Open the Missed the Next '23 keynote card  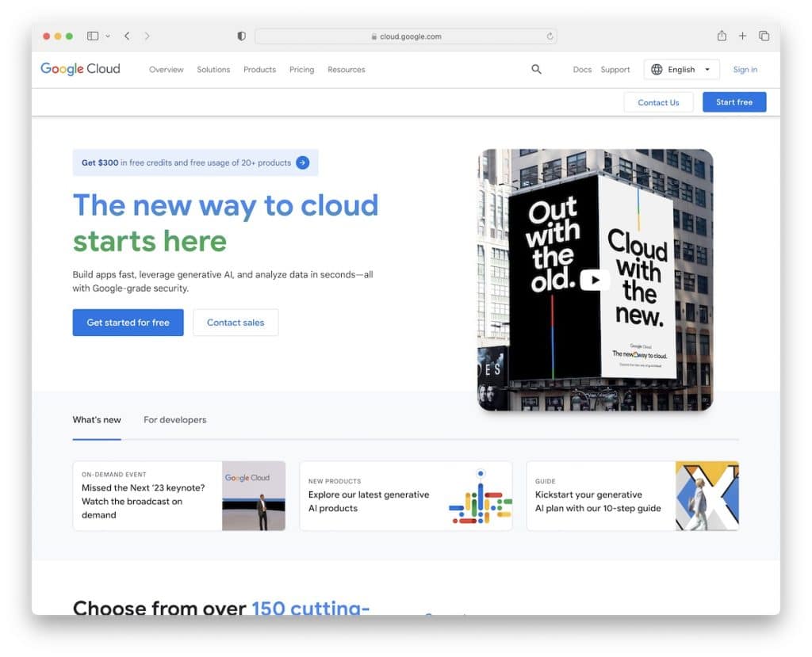coord(179,496)
